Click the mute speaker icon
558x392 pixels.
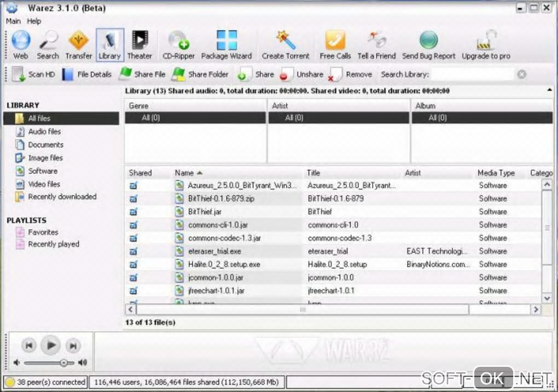[17, 362]
